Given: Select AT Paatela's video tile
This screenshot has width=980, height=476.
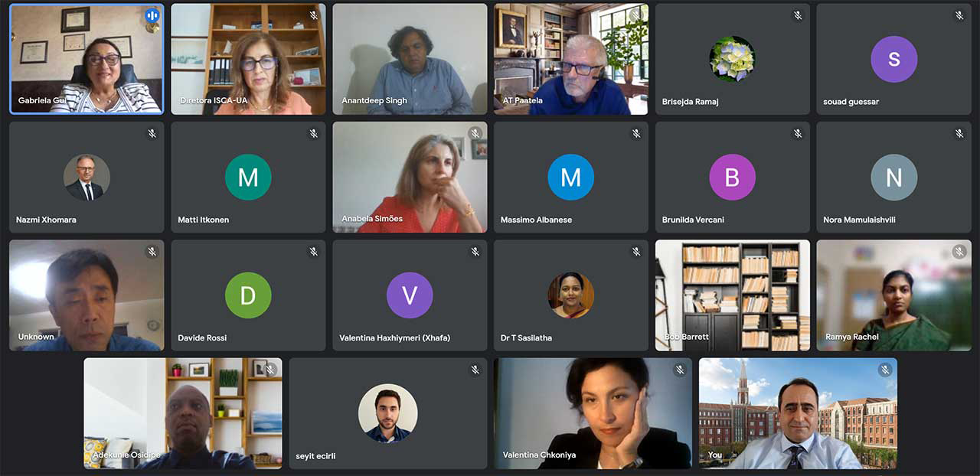Looking at the screenshot, I should pyautogui.click(x=571, y=59).
